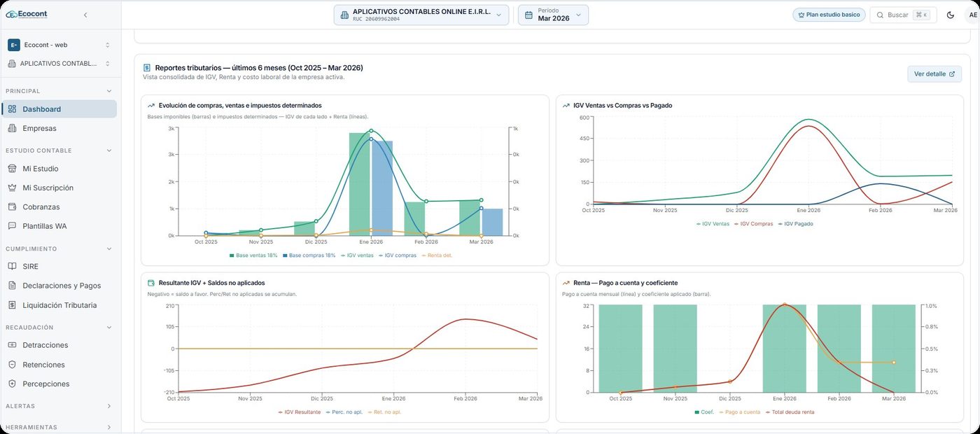This screenshot has width=980, height=434.
Task: Expand the ALERTAS section
Action: (108, 406)
